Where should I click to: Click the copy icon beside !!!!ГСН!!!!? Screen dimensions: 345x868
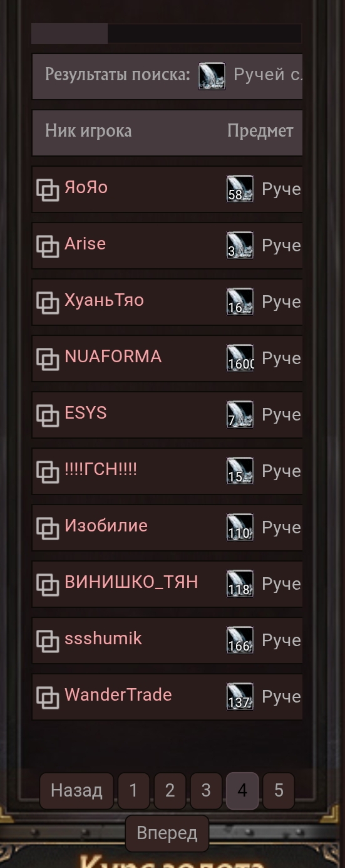(48, 471)
